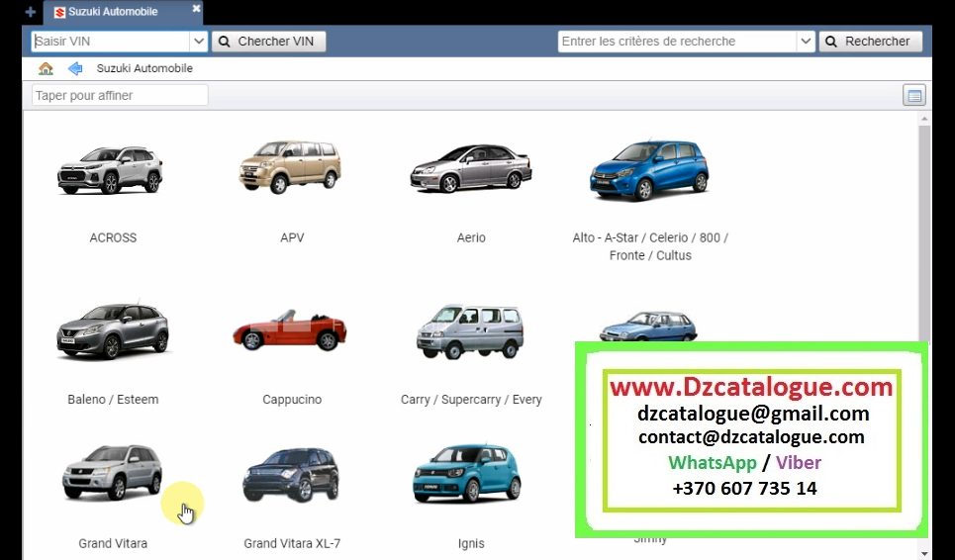Expand the search criteria dropdown arrow

(x=806, y=42)
